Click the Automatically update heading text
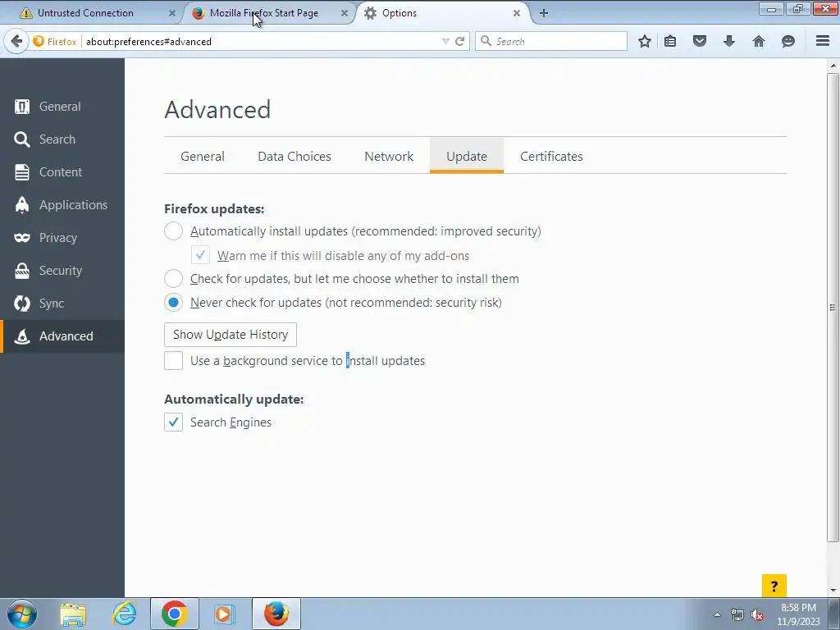 (x=234, y=399)
